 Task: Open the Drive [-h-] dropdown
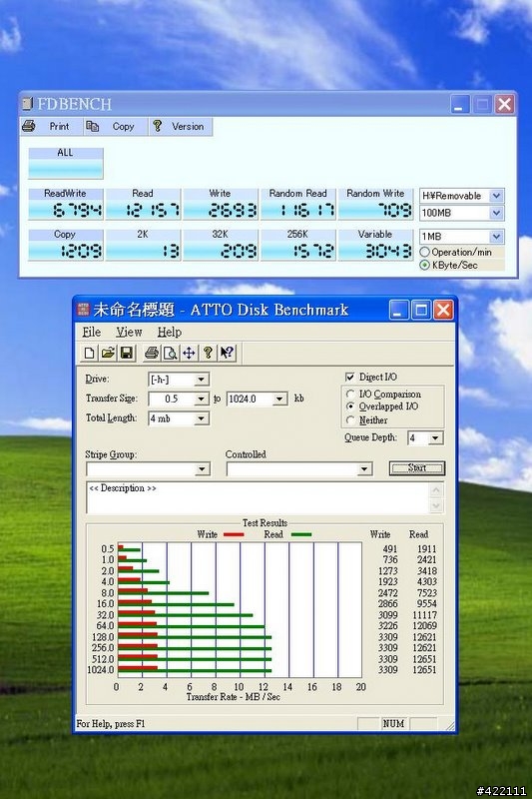[x=201, y=380]
